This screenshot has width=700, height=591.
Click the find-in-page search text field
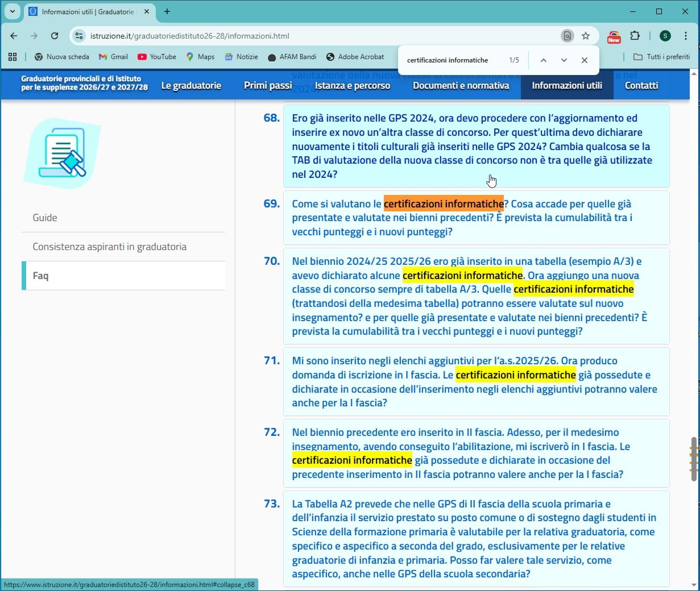point(452,60)
